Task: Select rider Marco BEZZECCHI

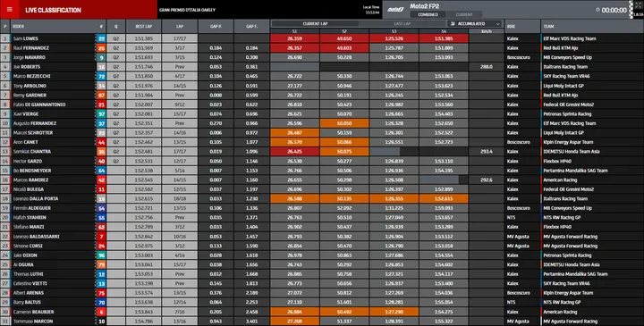Action: pos(31,76)
